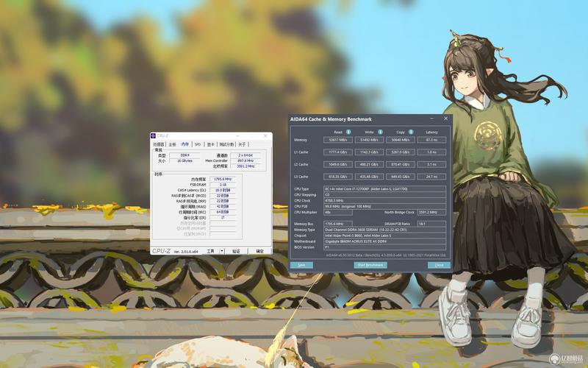The image size is (588, 368).
Task: Select the Memory Latency value 67.3 ns
Action: [432, 140]
